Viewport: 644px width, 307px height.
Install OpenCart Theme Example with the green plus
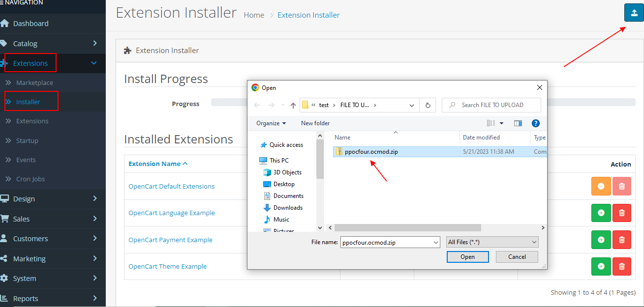(601, 266)
